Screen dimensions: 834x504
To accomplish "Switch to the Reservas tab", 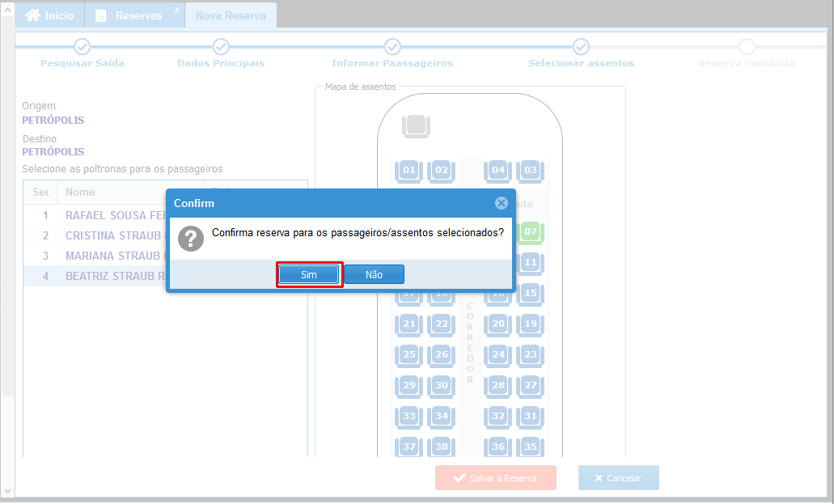I will 129,15.
